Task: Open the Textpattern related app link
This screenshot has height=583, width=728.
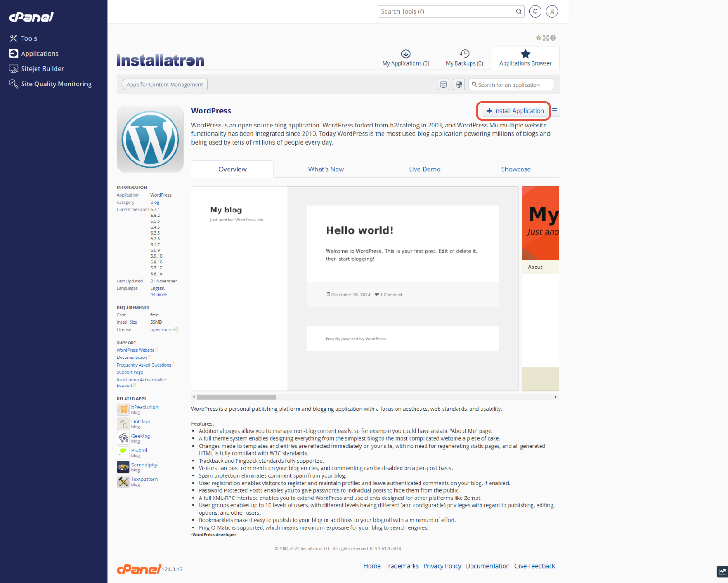Action: (x=145, y=480)
